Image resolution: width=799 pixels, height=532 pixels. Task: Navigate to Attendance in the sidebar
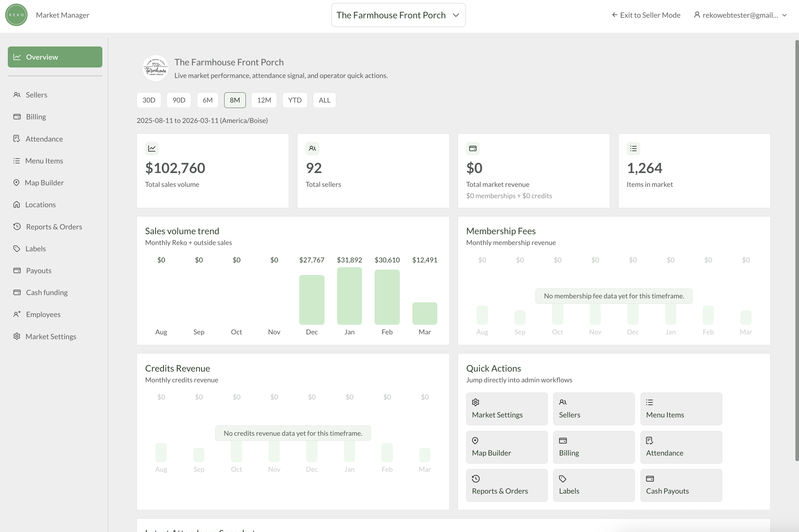(55, 139)
